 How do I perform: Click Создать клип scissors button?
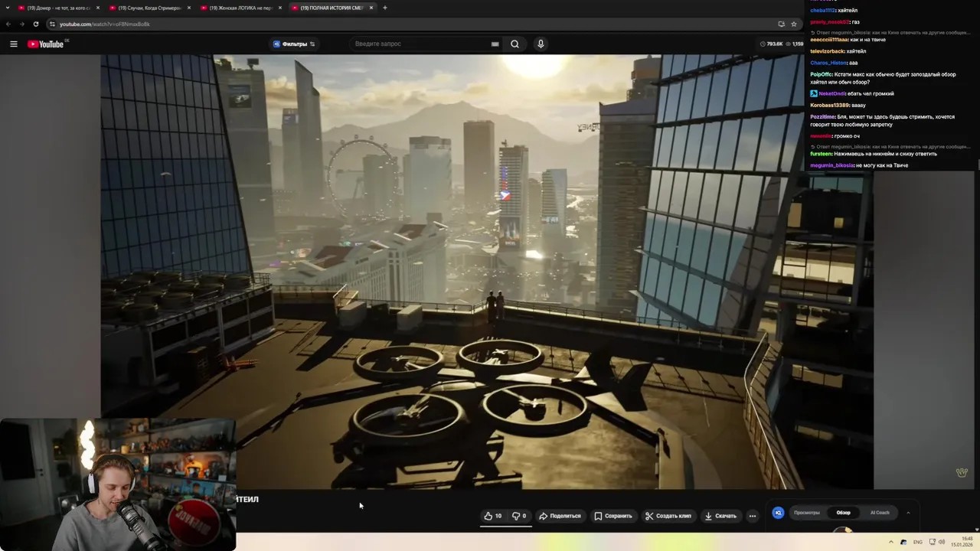point(668,516)
